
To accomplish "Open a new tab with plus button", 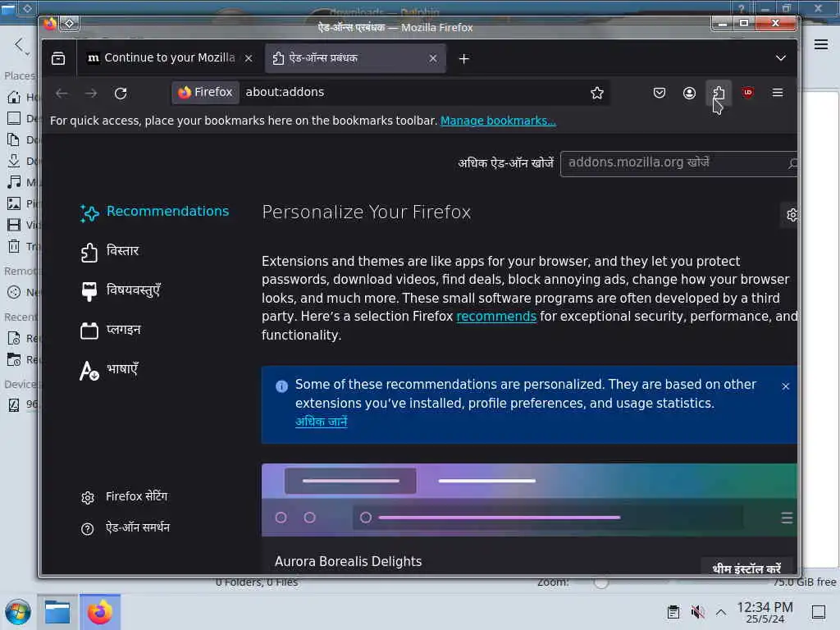I will click(x=464, y=58).
